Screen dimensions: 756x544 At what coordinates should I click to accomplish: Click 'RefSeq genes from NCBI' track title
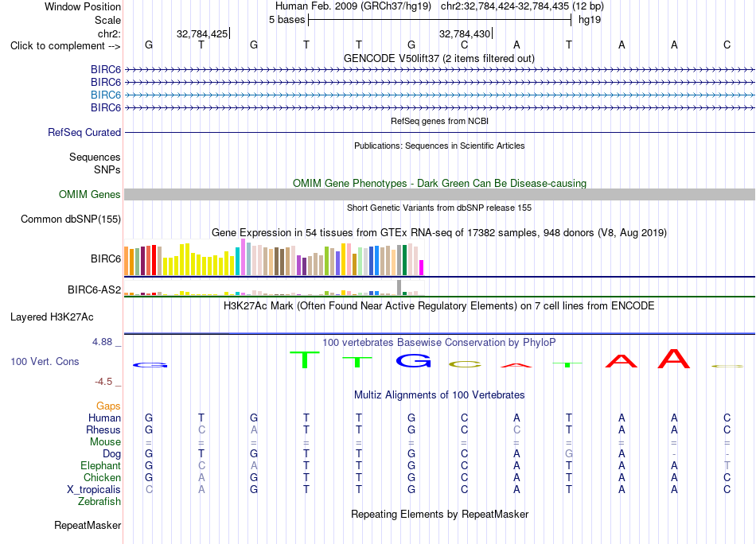pyautogui.click(x=439, y=121)
